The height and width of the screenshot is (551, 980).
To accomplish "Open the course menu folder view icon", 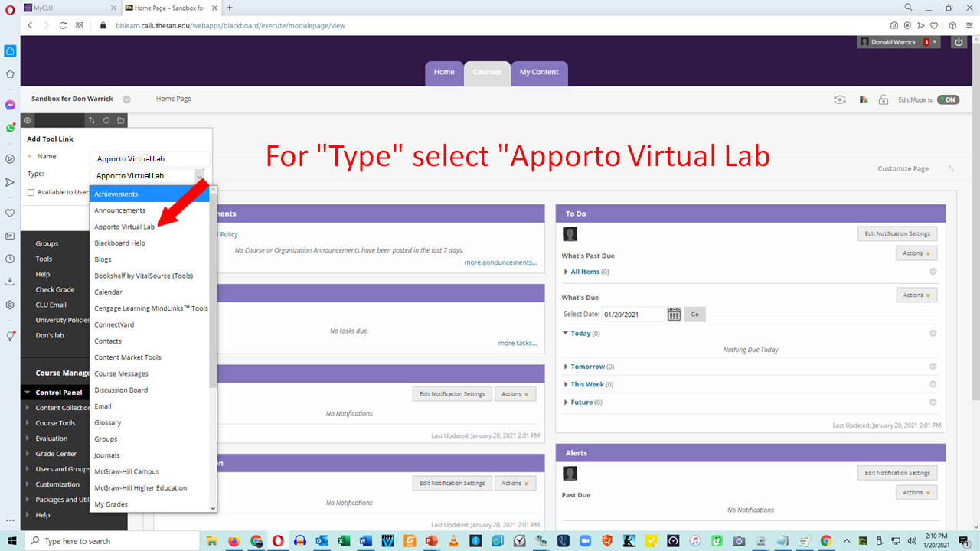I will pyautogui.click(x=120, y=120).
